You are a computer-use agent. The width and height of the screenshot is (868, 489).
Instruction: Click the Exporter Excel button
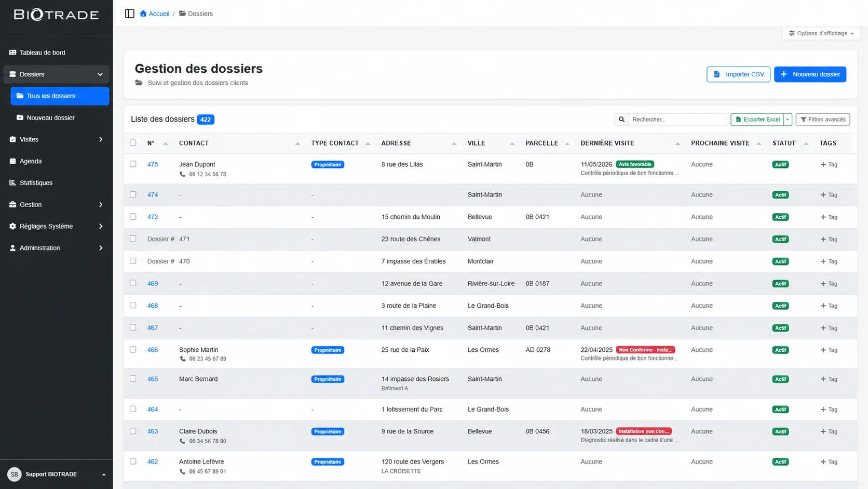757,120
